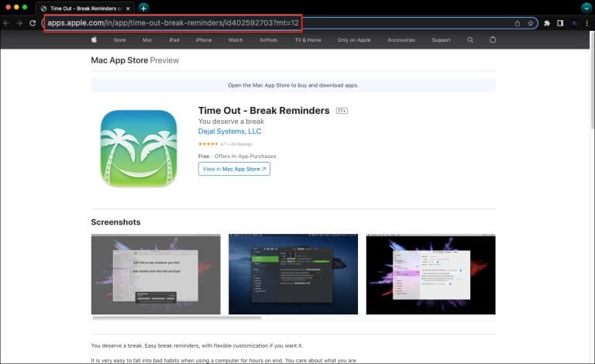595x364 pixels.
Task: Click the View in Mac App Store button
Action: pyautogui.click(x=234, y=169)
